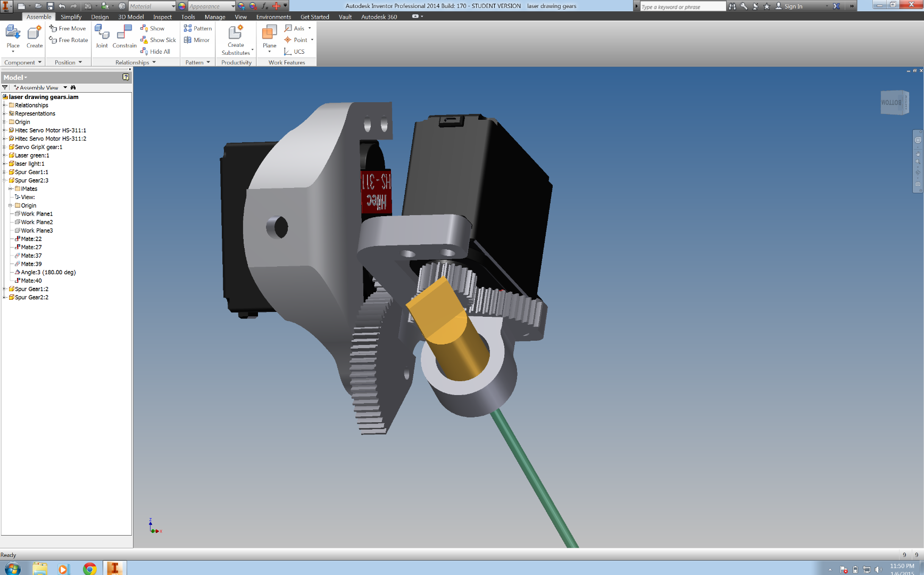Open the Constrain tool
The image size is (924, 575).
click(124, 37)
